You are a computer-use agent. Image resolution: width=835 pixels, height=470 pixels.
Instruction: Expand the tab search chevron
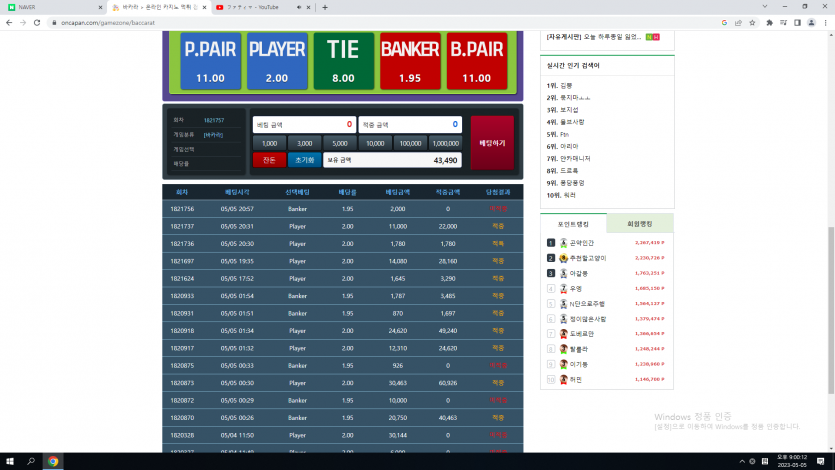pyautogui.click(x=765, y=7)
